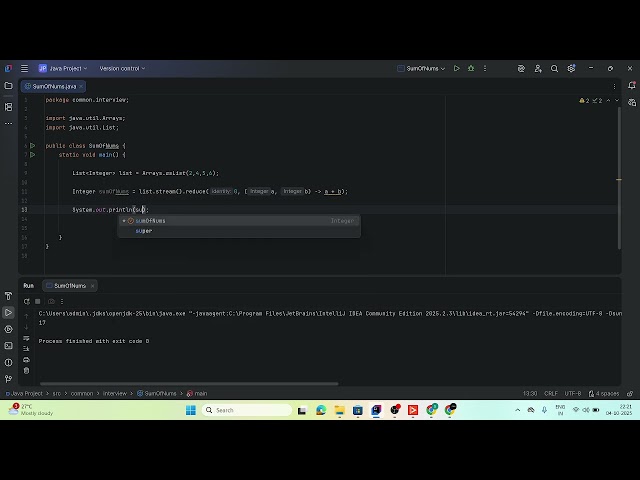Open the database tool icon below notifications
The width and height of the screenshot is (640, 480).
[x=632, y=102]
